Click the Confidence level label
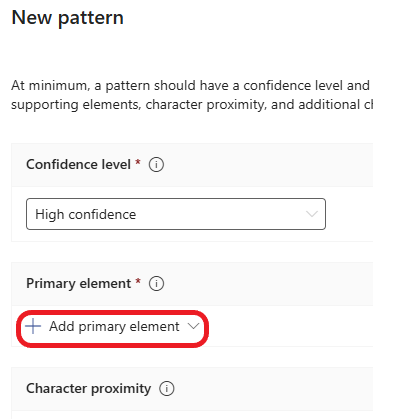 click(x=78, y=165)
